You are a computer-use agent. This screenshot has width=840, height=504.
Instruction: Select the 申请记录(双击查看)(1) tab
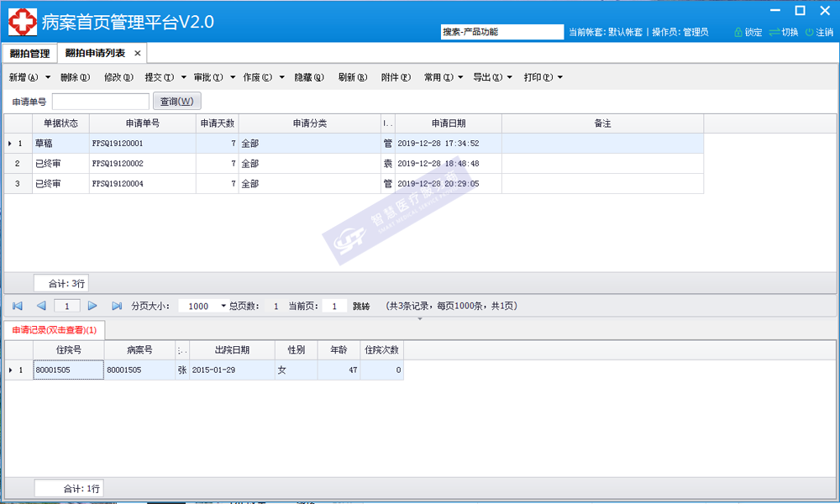click(x=55, y=329)
